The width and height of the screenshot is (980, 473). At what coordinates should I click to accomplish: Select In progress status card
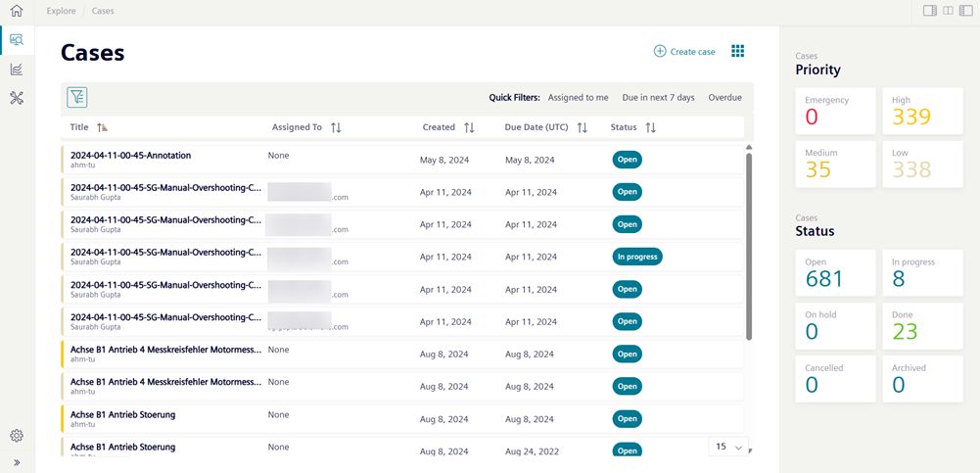tap(922, 273)
